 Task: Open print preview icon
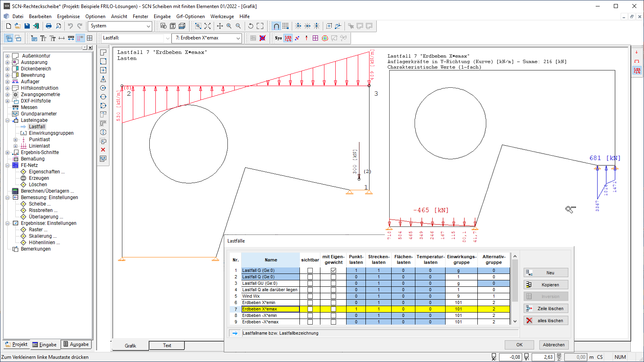point(58,26)
